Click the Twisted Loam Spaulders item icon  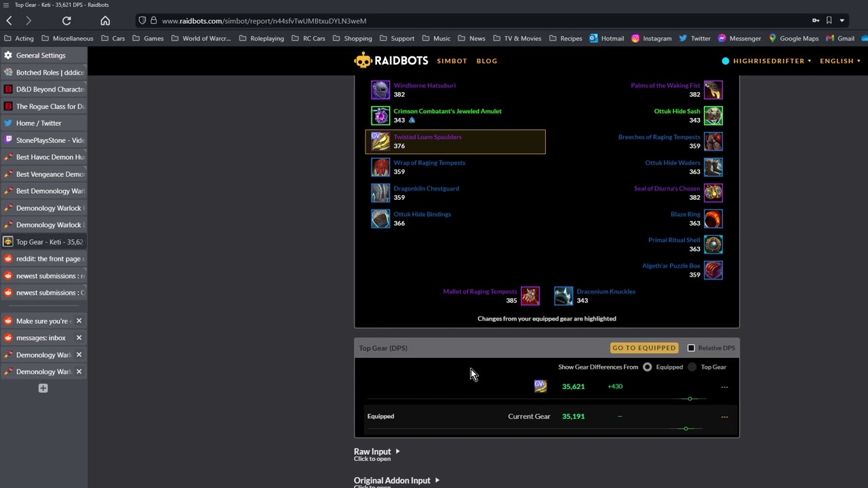380,142
